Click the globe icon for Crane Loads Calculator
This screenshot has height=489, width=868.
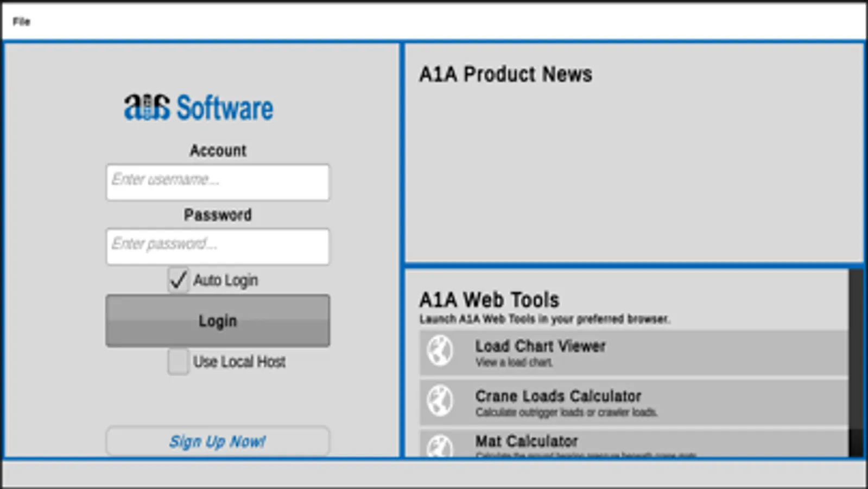440,401
